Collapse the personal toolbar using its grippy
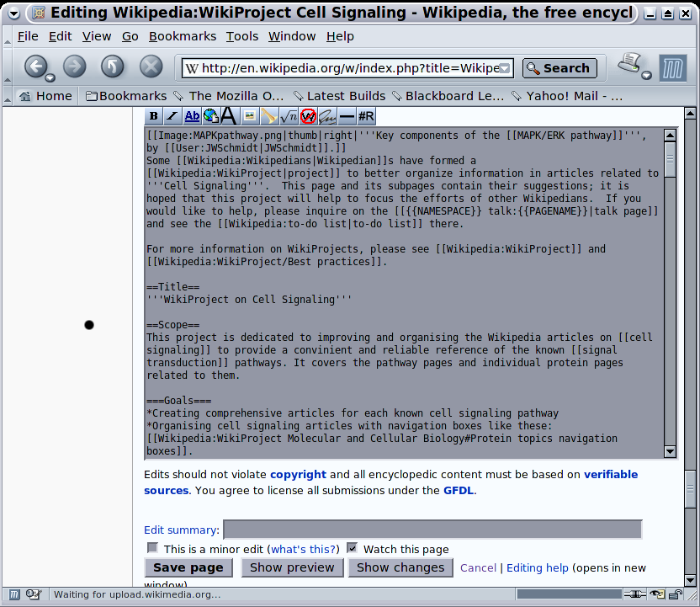700x607 pixels. point(7,96)
